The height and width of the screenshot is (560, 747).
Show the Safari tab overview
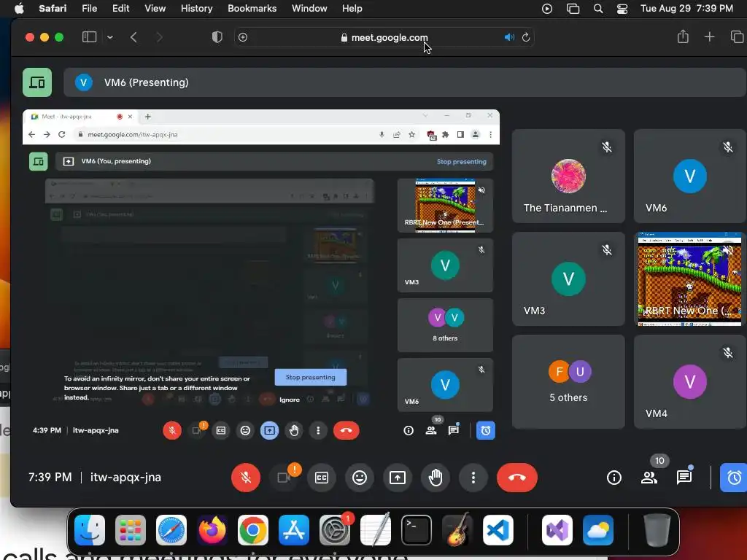[737, 36]
